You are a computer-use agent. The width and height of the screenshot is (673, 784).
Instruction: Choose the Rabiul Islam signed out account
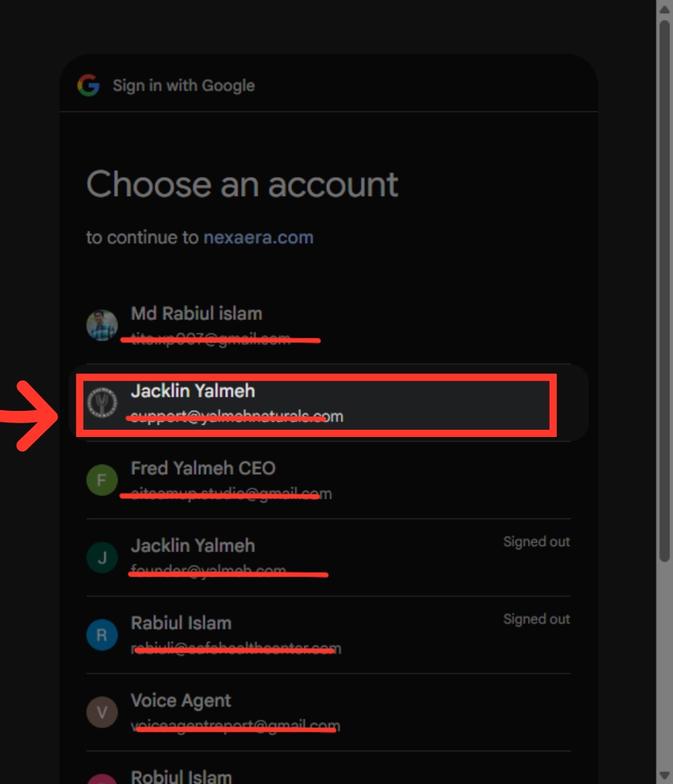[328, 635]
